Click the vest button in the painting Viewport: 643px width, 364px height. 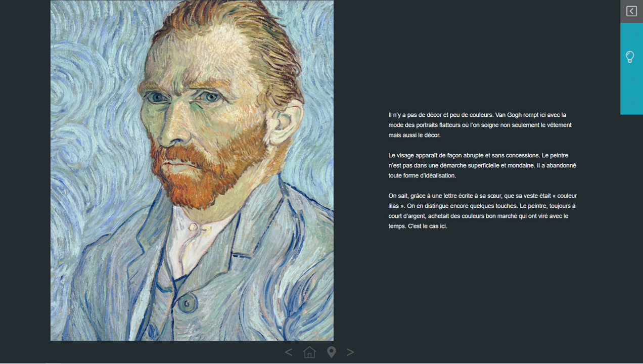[x=187, y=303]
